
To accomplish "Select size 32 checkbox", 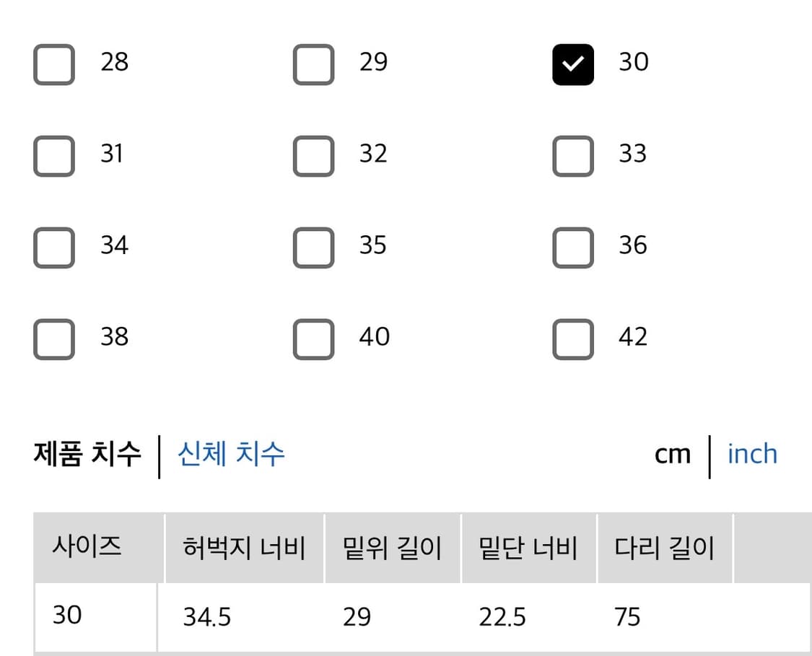I will pyautogui.click(x=313, y=156).
